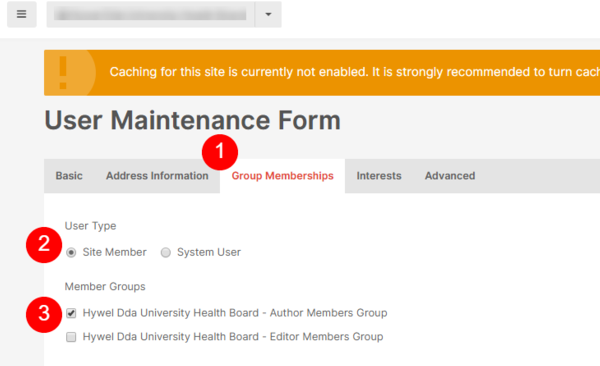Open the Interests tab
The height and width of the screenshot is (366, 600).
click(379, 176)
